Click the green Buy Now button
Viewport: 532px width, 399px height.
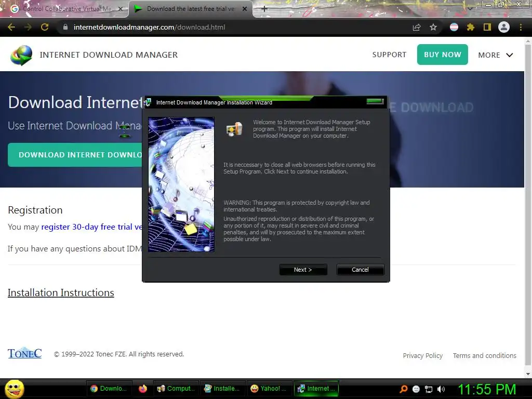tap(443, 55)
